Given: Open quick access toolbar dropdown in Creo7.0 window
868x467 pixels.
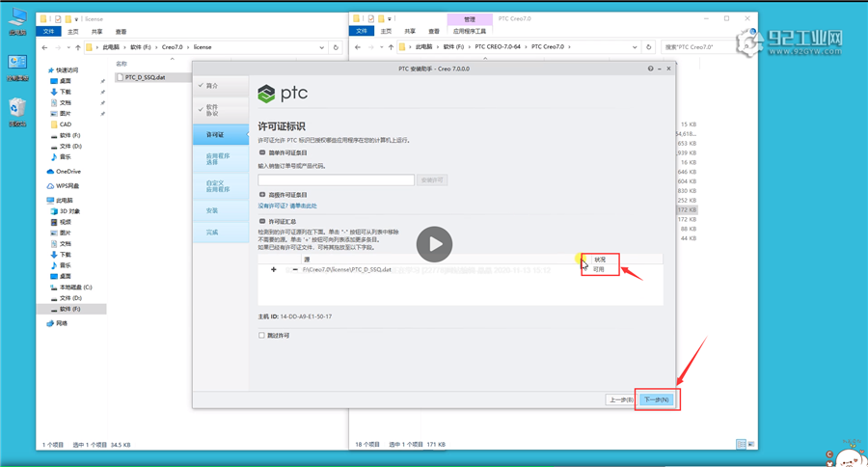Looking at the screenshot, I should tap(390, 19).
